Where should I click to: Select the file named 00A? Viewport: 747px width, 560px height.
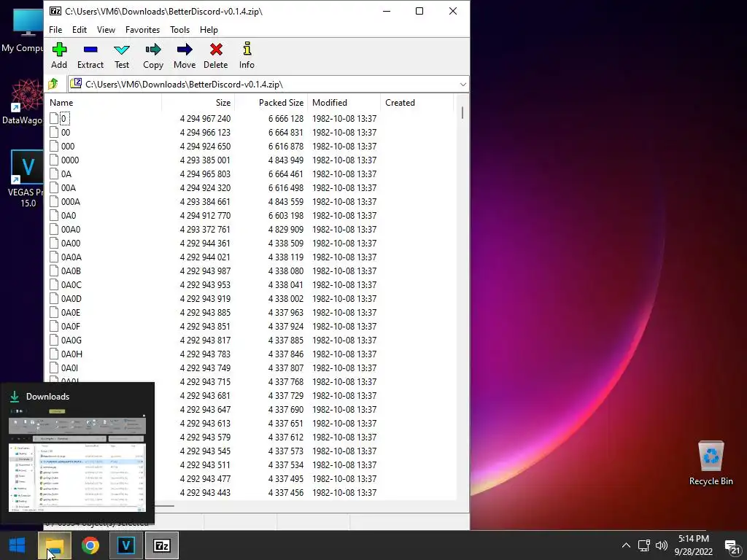[68, 187]
